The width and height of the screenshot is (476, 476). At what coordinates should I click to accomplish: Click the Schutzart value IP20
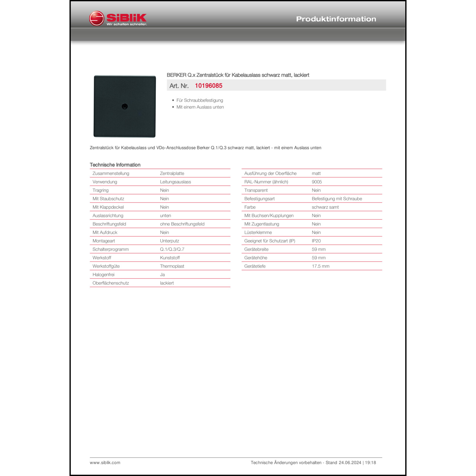316,241
